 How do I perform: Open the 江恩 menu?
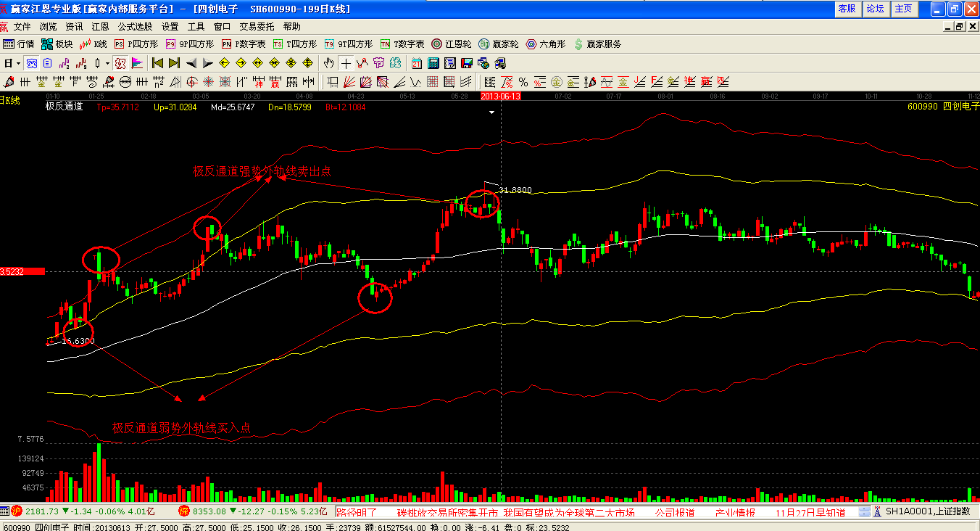click(x=100, y=26)
